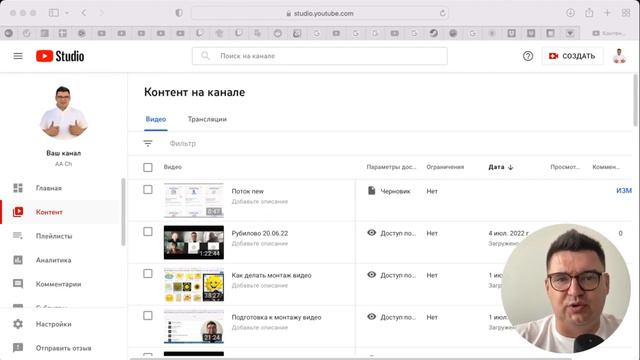Tick the select-all videos checkbox
Screen dimensions: 640x360
pyautogui.click(x=148, y=167)
